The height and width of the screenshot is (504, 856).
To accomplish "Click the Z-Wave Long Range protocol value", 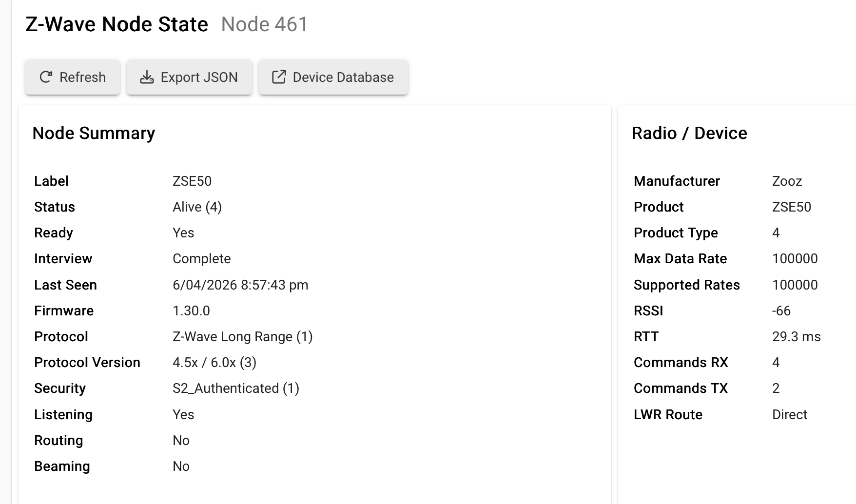I will [x=243, y=337].
